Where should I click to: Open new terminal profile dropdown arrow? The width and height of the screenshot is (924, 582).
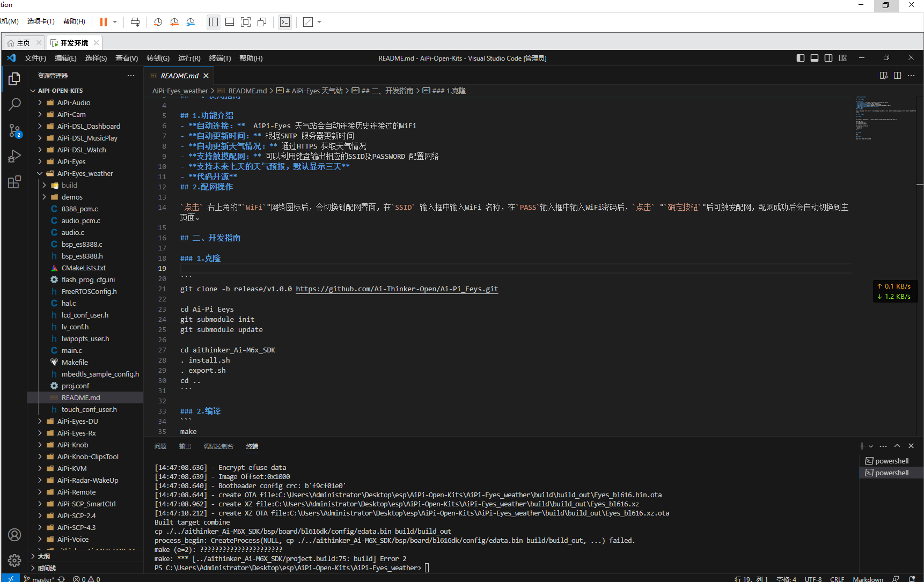[x=871, y=446]
